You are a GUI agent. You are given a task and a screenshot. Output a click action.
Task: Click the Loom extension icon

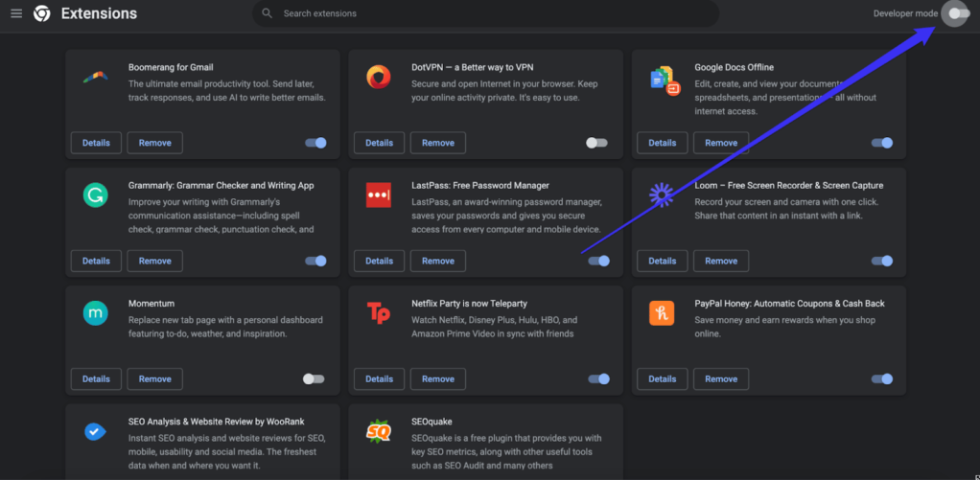pos(662,196)
